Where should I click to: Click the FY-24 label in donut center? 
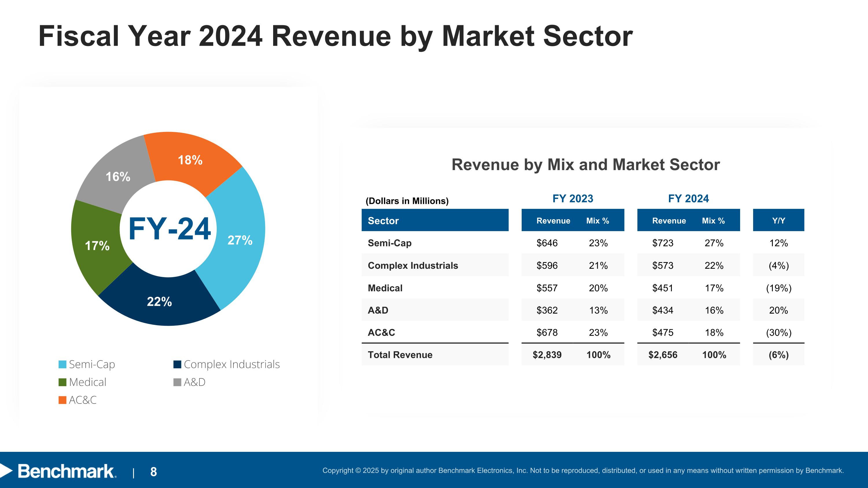[x=170, y=229]
